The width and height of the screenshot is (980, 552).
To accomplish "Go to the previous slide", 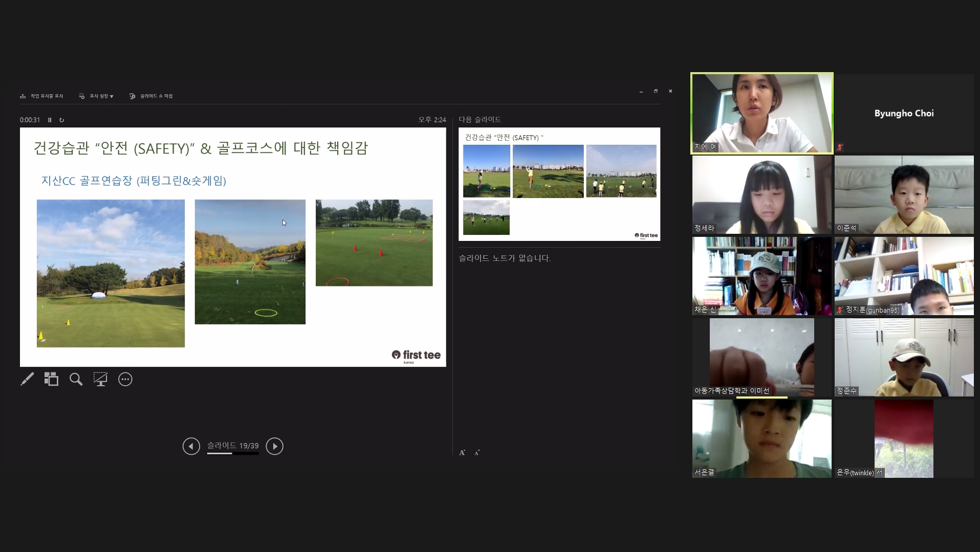I will 191,446.
